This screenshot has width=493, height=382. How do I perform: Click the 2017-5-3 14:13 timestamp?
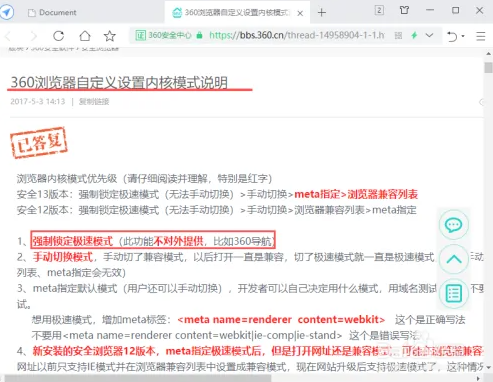[x=38, y=101]
